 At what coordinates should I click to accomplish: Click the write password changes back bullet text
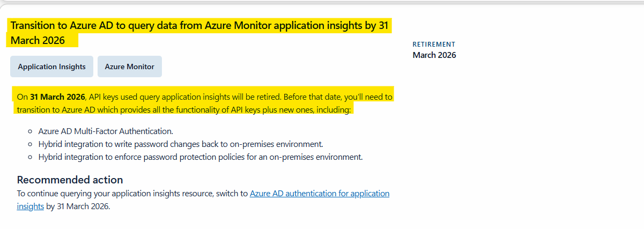(181, 144)
